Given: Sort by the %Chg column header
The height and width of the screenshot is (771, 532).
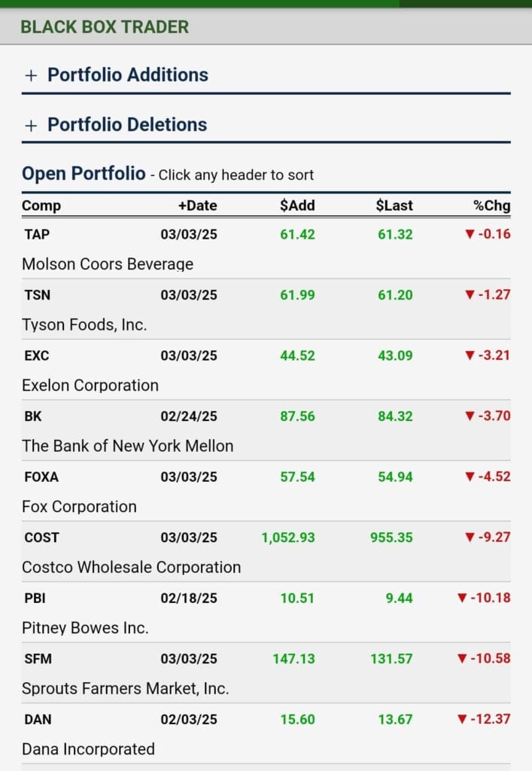Looking at the screenshot, I should click(494, 205).
